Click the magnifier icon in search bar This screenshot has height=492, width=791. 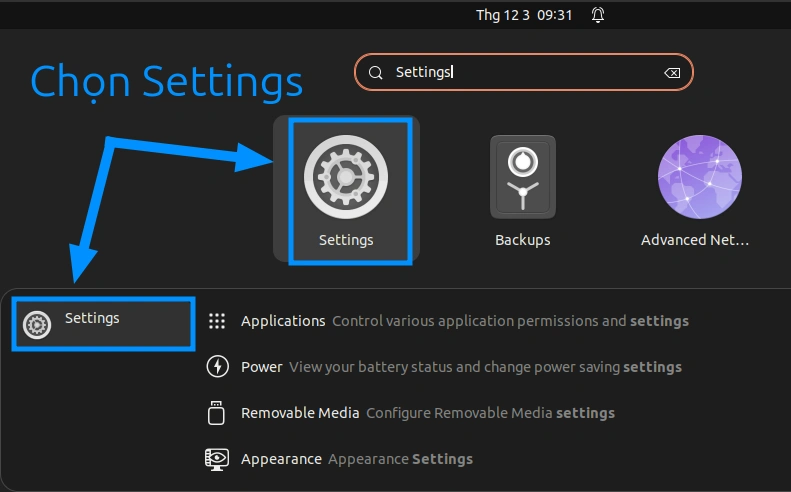pos(376,73)
